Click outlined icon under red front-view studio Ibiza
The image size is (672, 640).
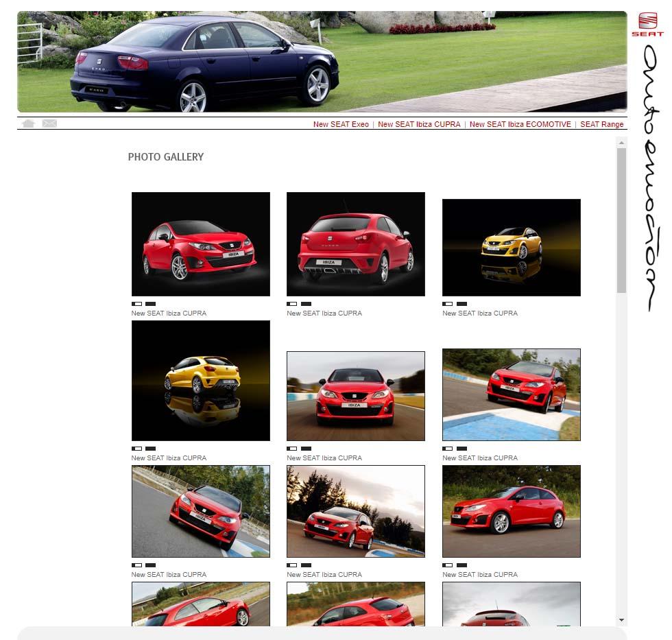136,303
